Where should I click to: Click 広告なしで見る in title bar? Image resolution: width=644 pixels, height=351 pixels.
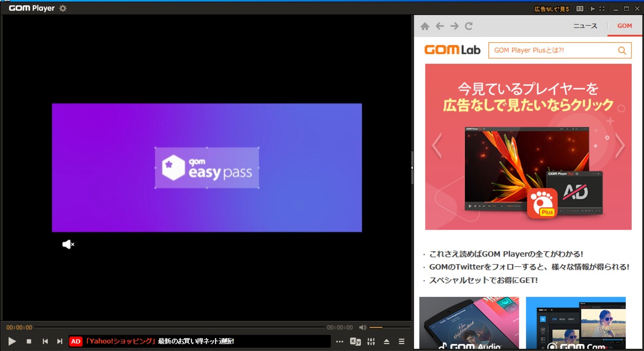(552, 9)
